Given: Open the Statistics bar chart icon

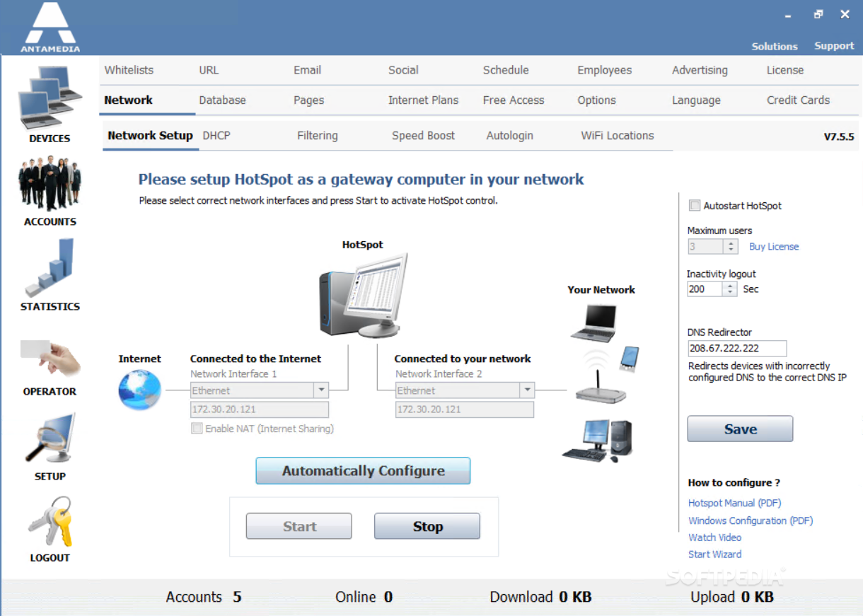Looking at the screenshot, I should coord(49,267).
